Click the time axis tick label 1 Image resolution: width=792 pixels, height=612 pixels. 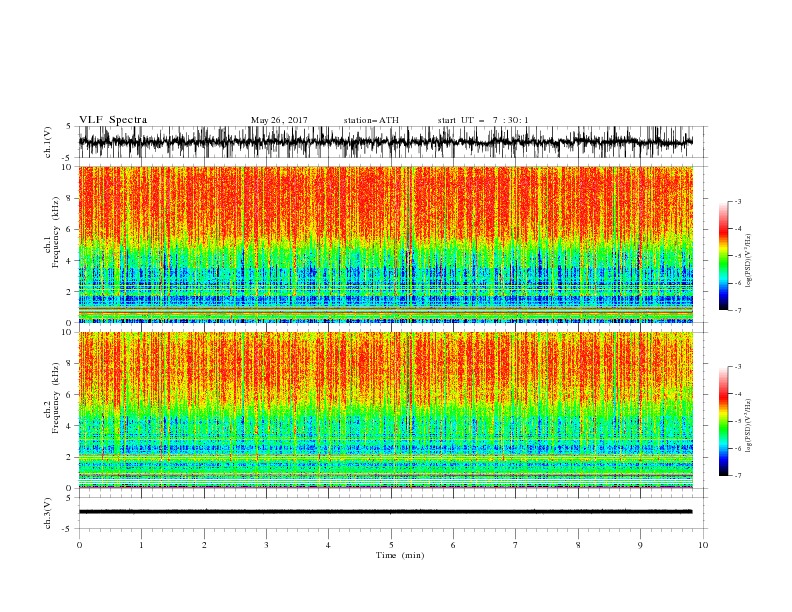coord(141,545)
